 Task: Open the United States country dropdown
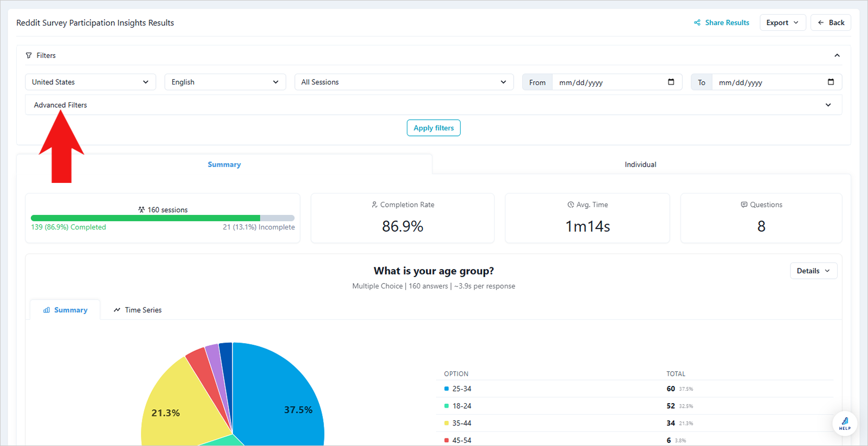(90, 82)
